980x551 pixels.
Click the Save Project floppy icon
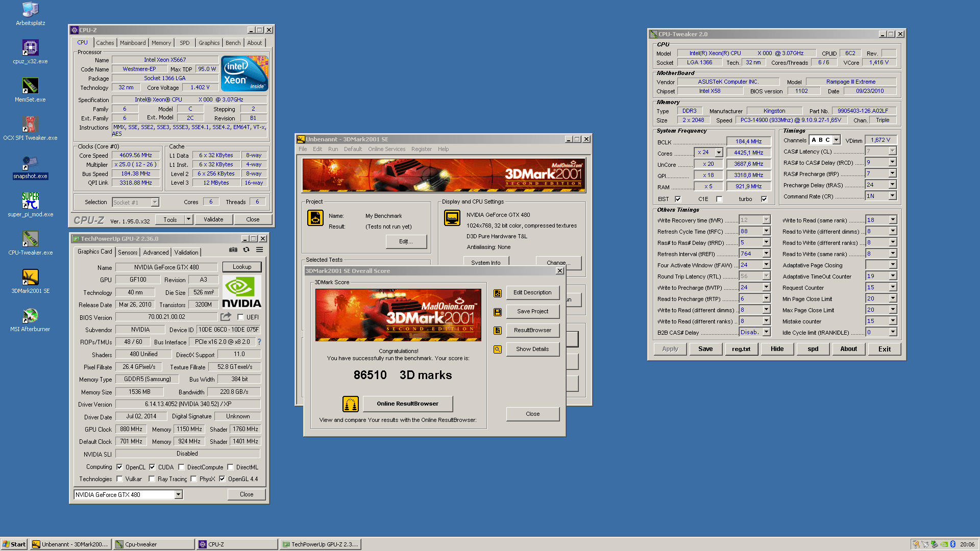[x=498, y=312]
